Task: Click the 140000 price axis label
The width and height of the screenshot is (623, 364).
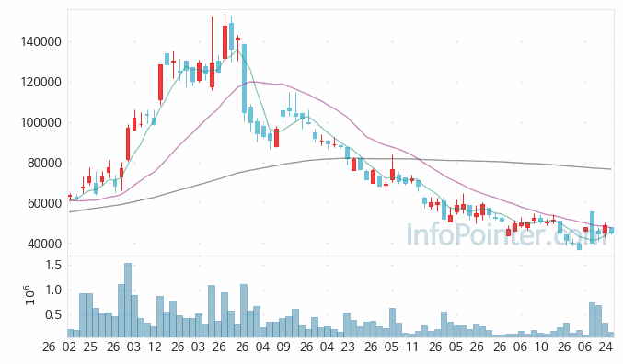Action: (x=40, y=41)
